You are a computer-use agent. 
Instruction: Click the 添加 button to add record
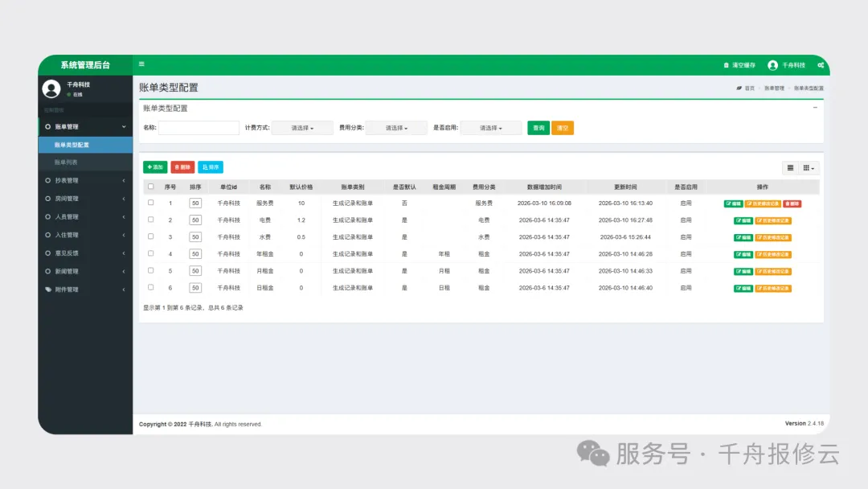point(154,166)
